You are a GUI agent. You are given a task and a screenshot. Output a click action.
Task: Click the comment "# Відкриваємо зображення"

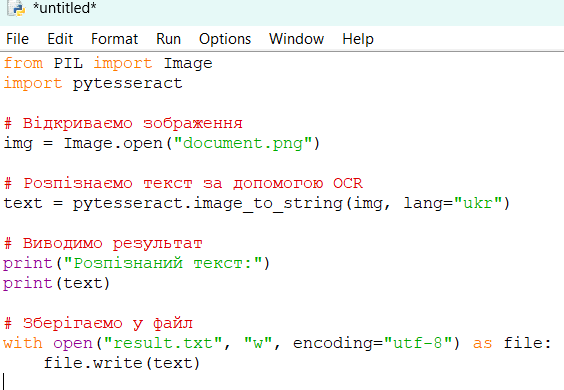coord(123,123)
